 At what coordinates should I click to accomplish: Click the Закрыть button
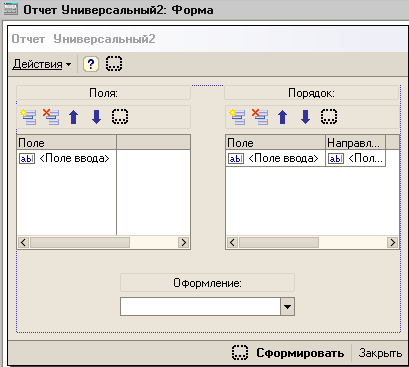point(380,353)
